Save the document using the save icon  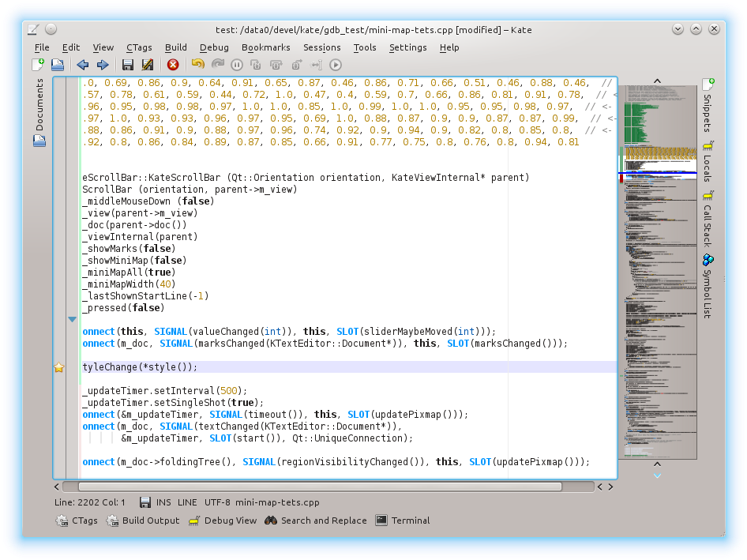click(127, 65)
